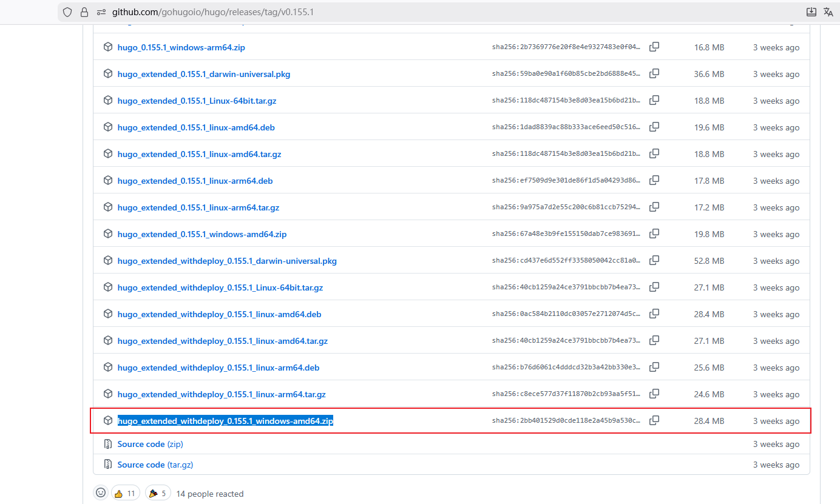Copy hash of hugo_extended_0.155.1_windows-amd64.zip
The width and height of the screenshot is (840, 504).
(654, 234)
